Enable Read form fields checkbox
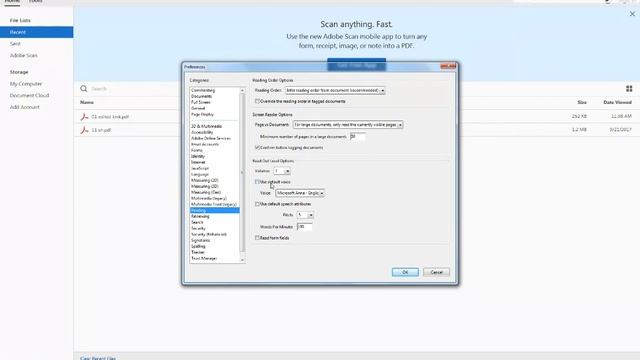640x360 pixels. [x=257, y=238]
